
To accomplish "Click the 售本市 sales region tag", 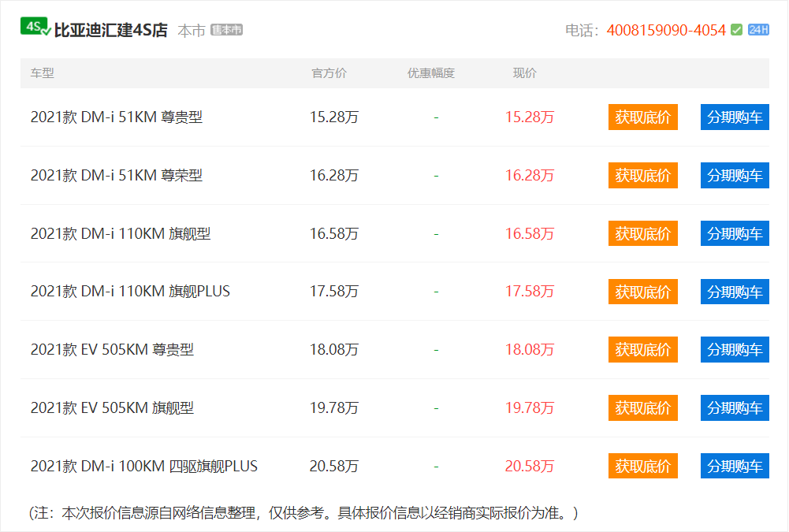I will point(226,30).
